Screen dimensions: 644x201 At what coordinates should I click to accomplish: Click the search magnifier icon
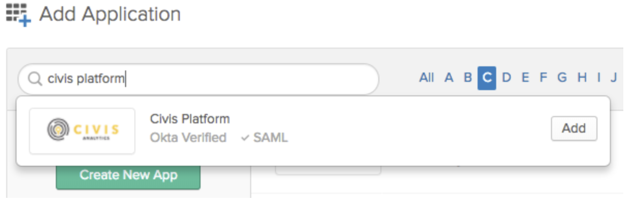pyautogui.click(x=35, y=79)
